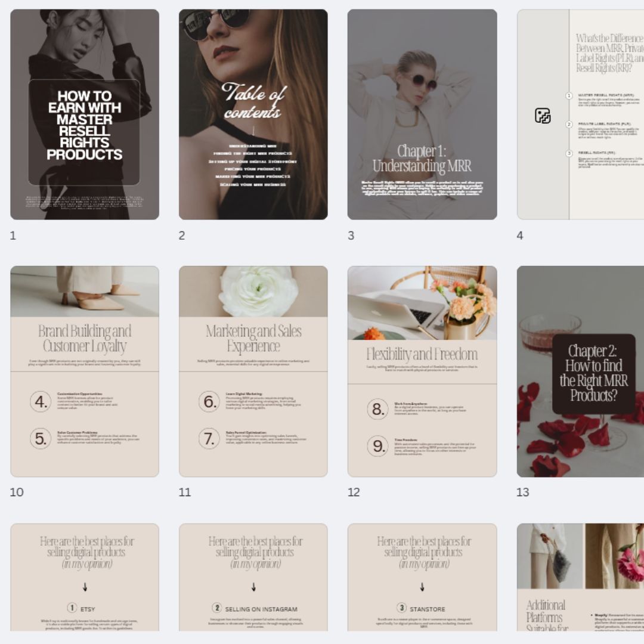Click the page number 13 label
644x644 pixels.
point(523,492)
